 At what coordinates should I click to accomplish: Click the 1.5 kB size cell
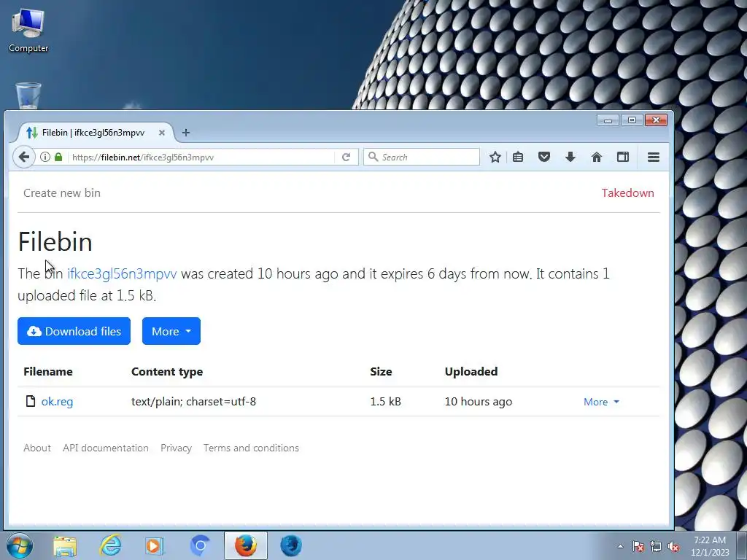[385, 402]
